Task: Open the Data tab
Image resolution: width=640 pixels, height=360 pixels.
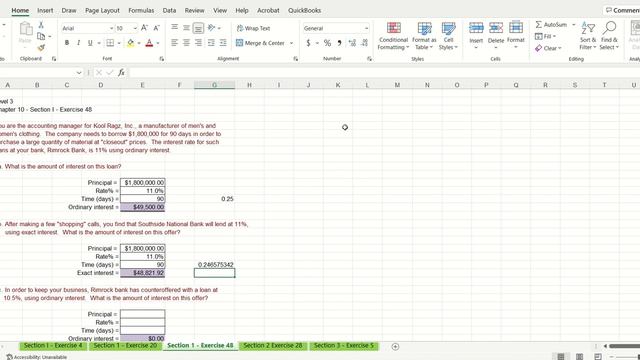Action: point(169,10)
